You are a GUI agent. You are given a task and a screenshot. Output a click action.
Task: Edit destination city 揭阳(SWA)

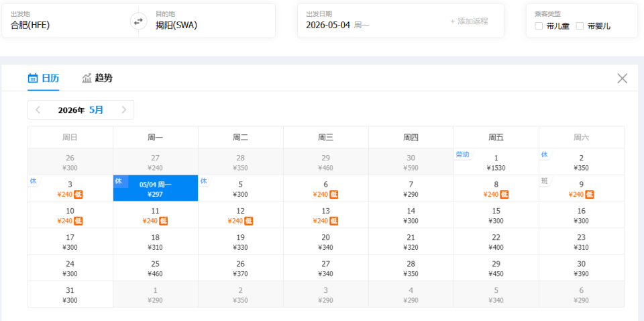coord(176,25)
